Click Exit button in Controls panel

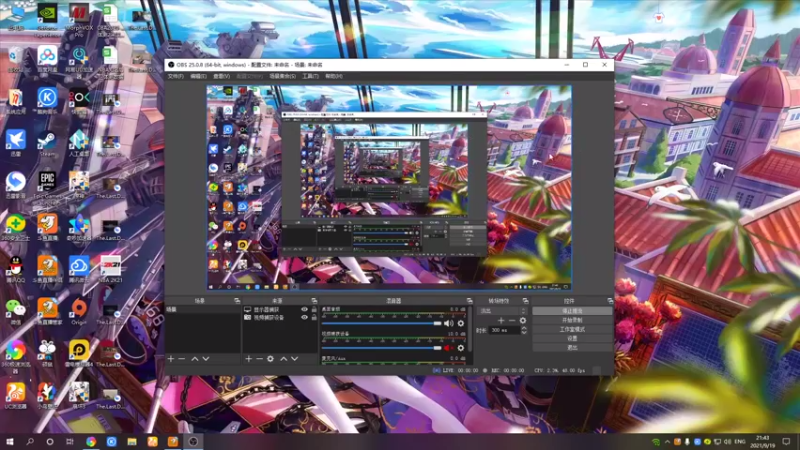coord(572,347)
